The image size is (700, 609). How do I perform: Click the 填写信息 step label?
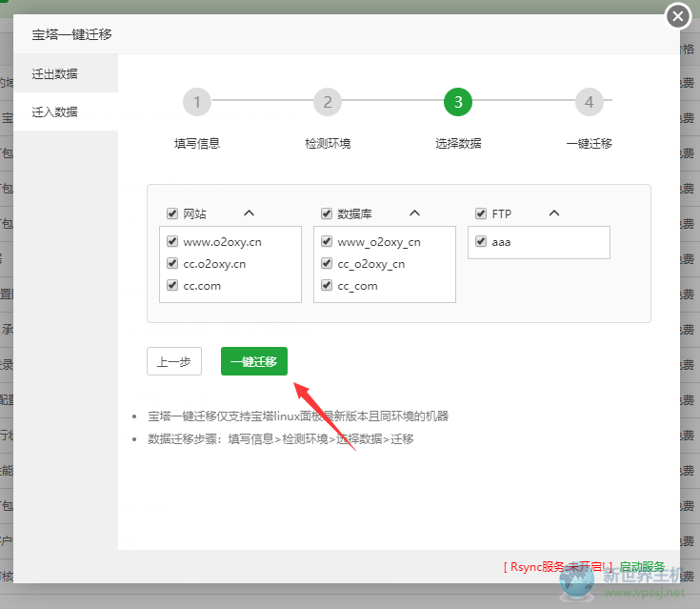pos(197,143)
